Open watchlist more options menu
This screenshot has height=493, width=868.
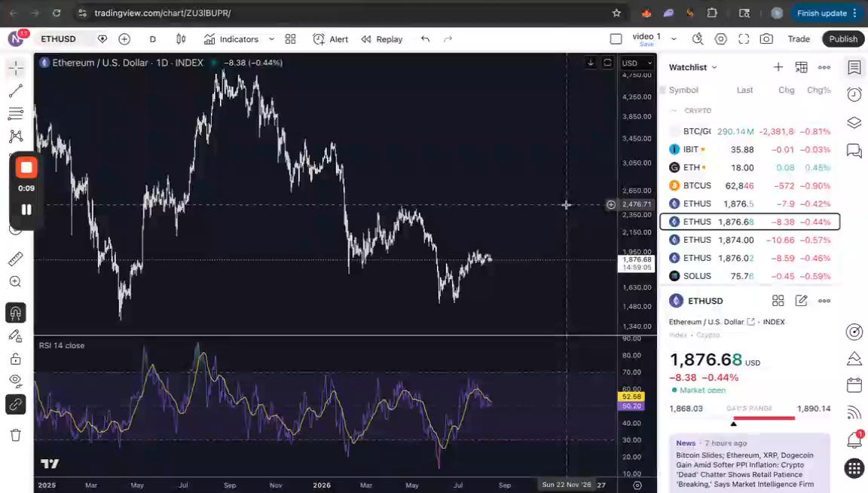[824, 67]
